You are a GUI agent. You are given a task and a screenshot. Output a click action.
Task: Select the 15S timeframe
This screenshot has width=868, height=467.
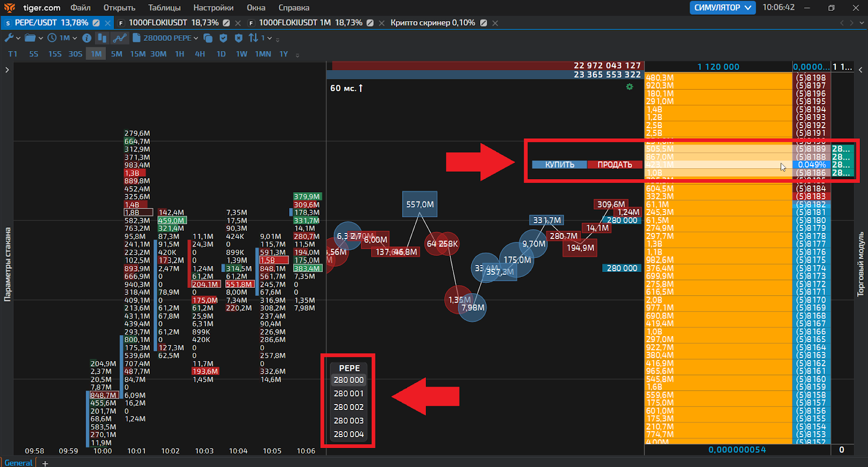(55, 54)
